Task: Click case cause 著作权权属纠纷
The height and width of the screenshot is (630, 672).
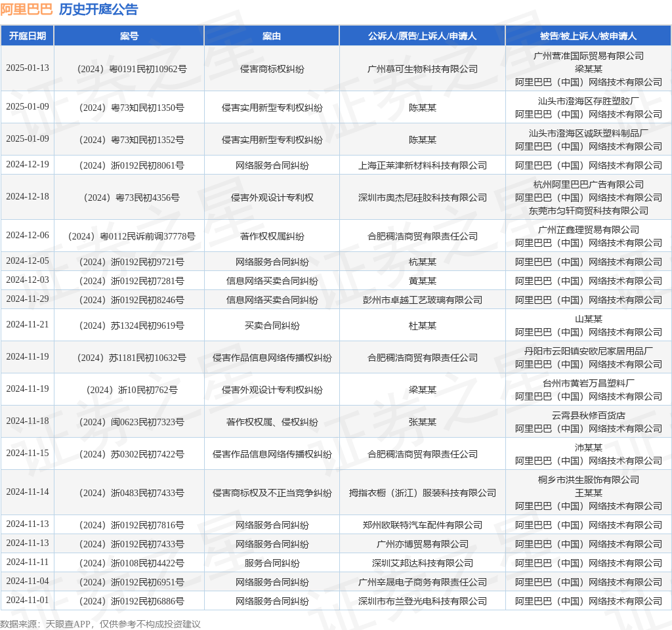Action: tap(272, 236)
